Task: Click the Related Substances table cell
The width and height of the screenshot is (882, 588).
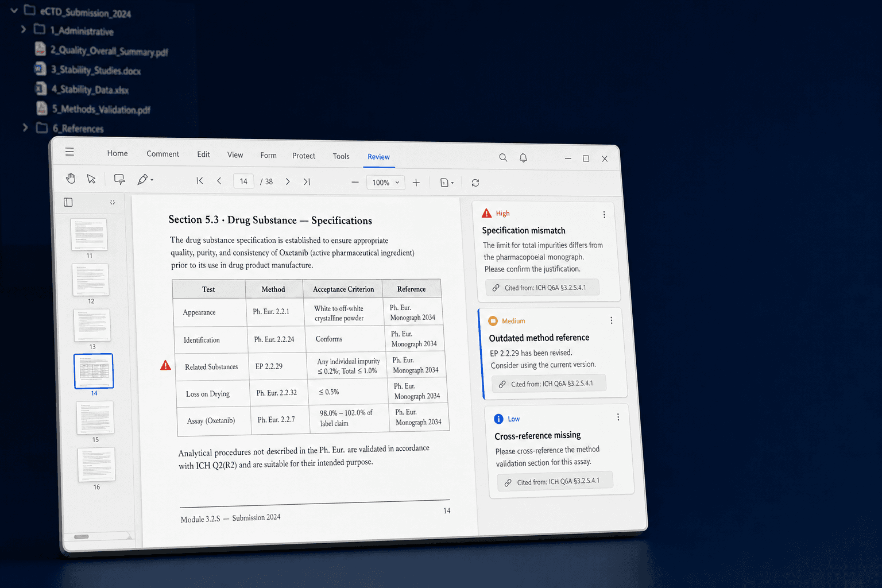Action: tap(212, 366)
